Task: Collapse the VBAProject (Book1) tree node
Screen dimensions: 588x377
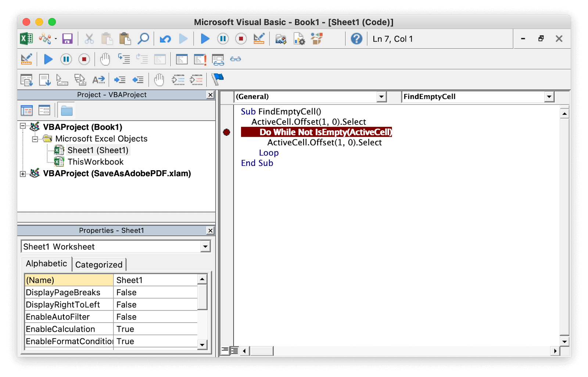Action: [x=23, y=126]
